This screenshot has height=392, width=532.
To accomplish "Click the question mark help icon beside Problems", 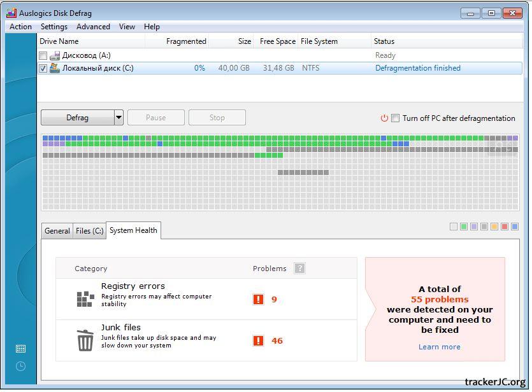I will pyautogui.click(x=299, y=269).
